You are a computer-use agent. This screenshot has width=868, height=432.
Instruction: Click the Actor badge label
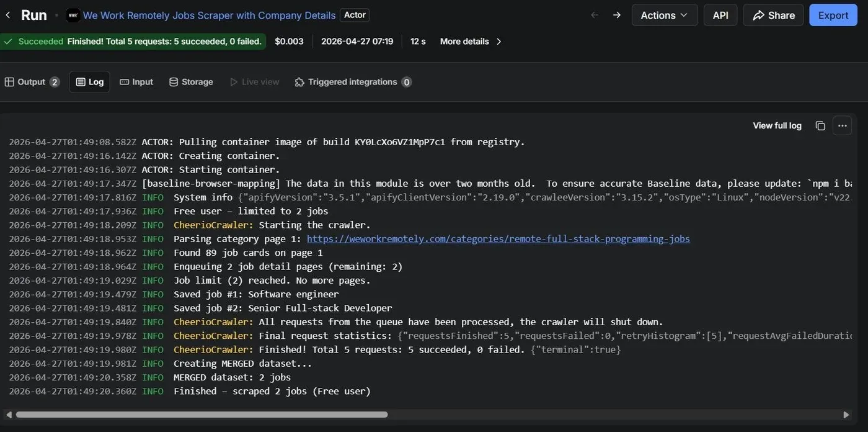[355, 15]
